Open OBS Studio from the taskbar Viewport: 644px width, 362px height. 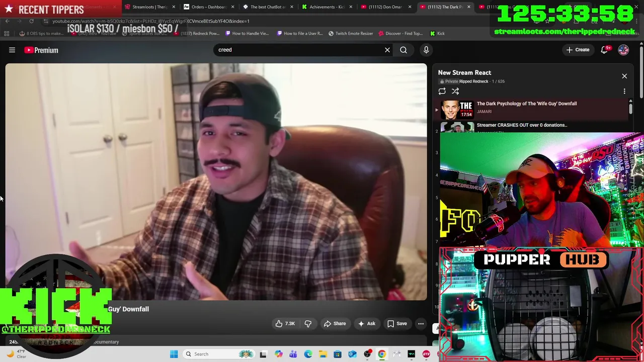tap(367, 354)
